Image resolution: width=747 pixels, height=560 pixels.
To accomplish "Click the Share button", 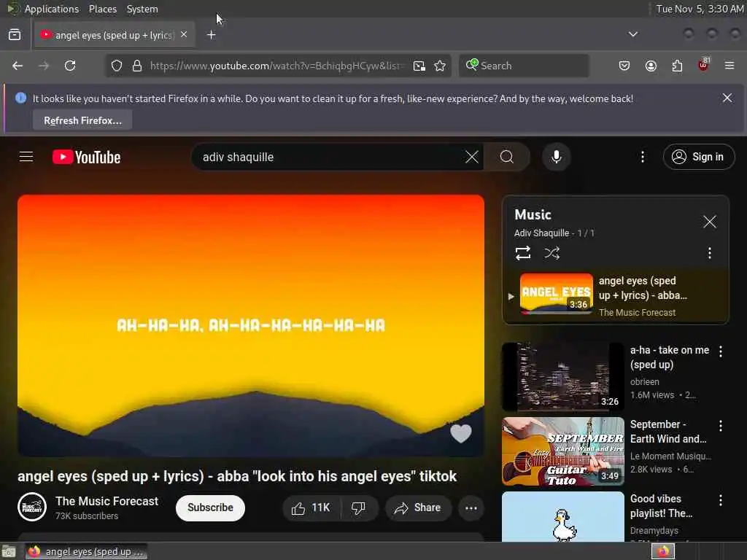I will tap(418, 508).
